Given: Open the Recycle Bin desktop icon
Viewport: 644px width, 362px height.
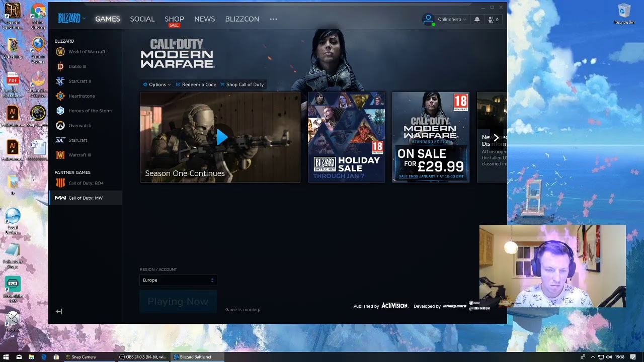Looking at the screenshot, I should [x=624, y=14].
